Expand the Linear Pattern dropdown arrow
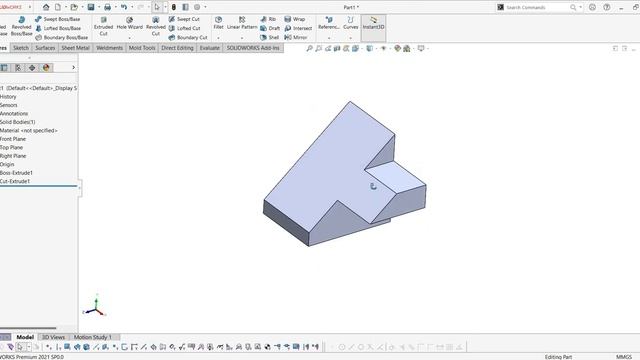Screen dimensions: 640x360 click(x=242, y=38)
